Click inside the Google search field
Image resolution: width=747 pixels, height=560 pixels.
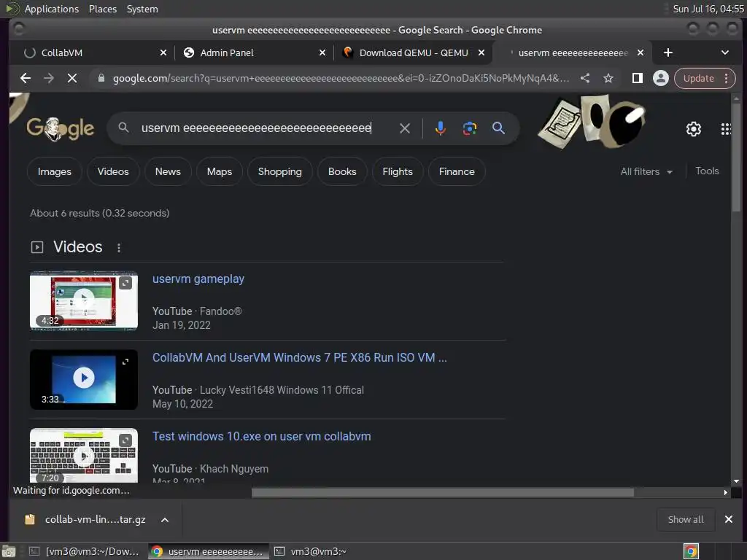click(256, 128)
